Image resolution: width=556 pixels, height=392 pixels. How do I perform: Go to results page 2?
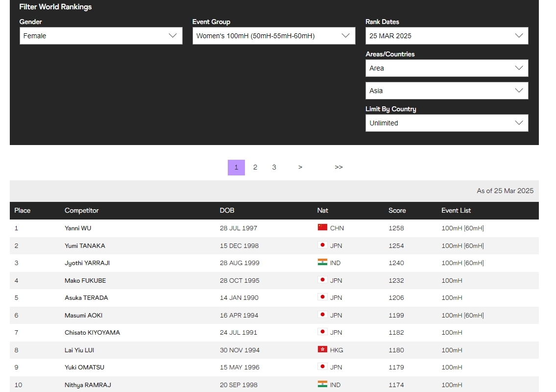255,168
